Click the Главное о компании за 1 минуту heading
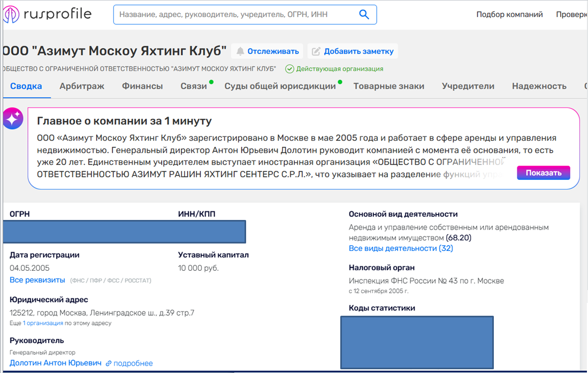Image resolution: width=588 pixels, height=373 pixels. (124, 121)
